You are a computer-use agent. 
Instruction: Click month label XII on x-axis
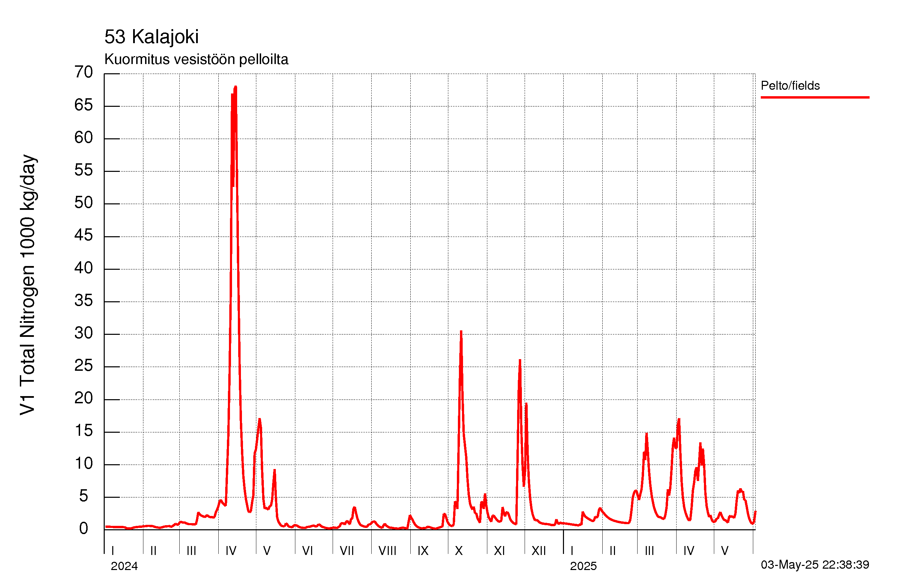coord(539,551)
